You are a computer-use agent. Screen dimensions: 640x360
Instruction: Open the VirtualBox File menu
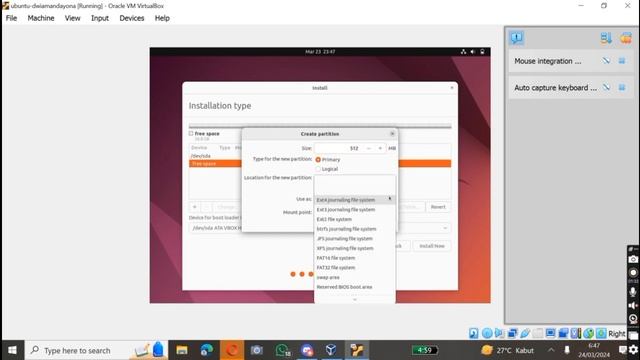[11, 18]
